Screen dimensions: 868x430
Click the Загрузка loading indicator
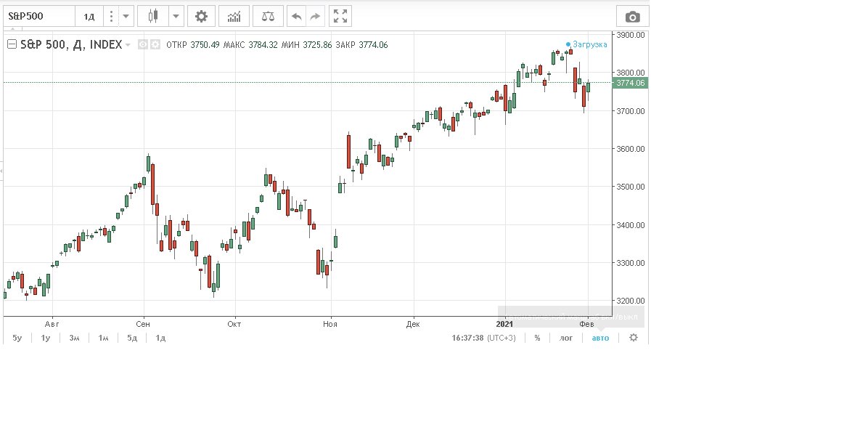587,44
